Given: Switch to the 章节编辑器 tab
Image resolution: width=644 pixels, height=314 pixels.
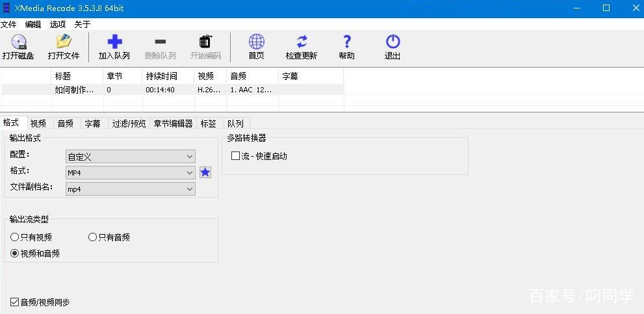Looking at the screenshot, I should pos(172,124).
